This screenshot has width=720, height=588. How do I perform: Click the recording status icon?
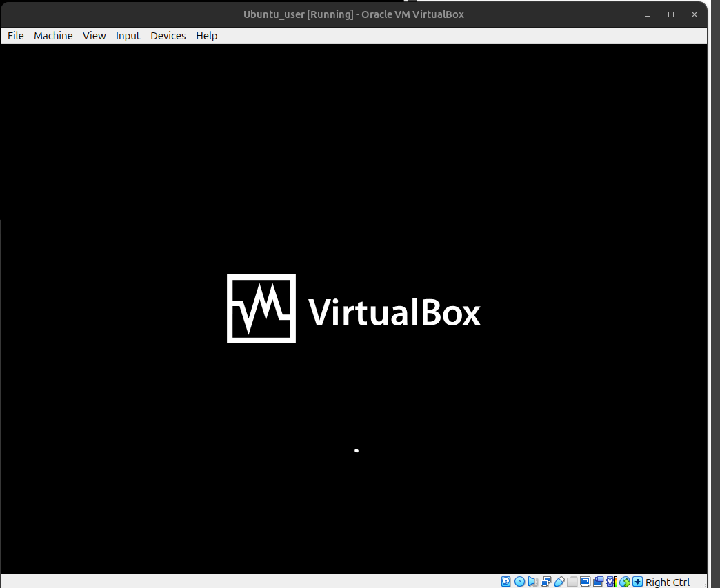pyautogui.click(x=599, y=582)
